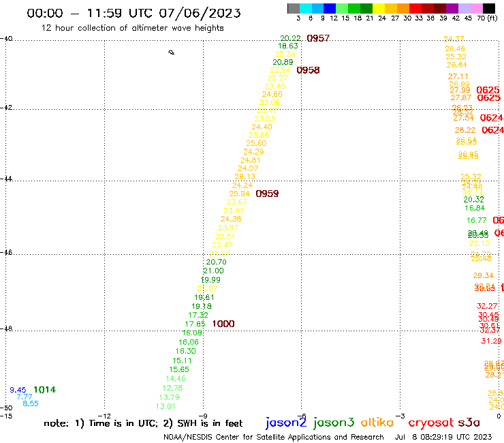The width and height of the screenshot is (504, 443).
Task: Click the wave height value 20.70
Action: click(x=217, y=262)
